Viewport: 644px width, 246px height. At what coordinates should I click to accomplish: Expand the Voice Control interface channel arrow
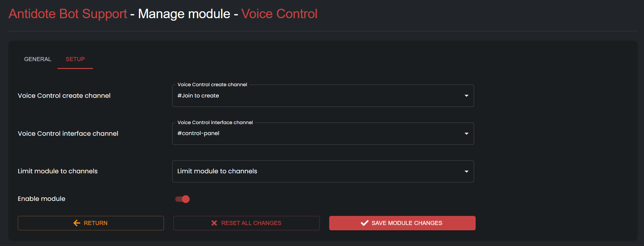466,133
